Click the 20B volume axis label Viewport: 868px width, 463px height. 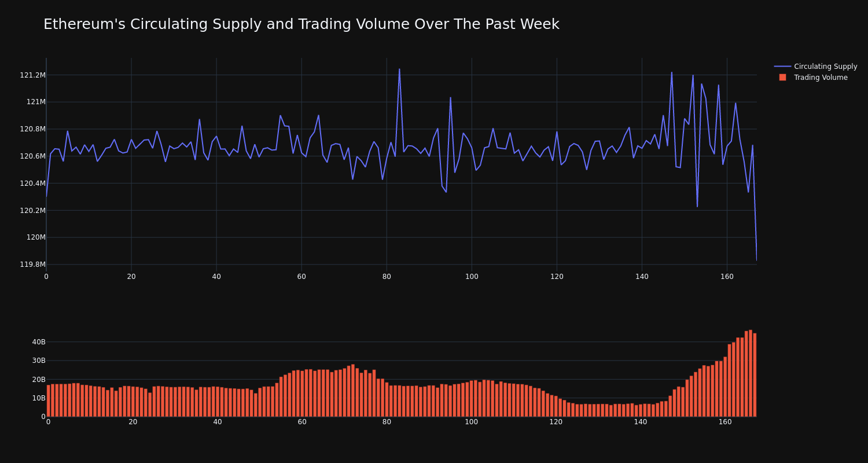pyautogui.click(x=39, y=380)
